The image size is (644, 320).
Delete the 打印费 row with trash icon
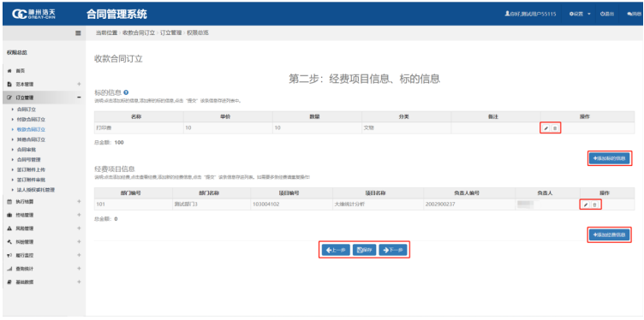pyautogui.click(x=554, y=128)
